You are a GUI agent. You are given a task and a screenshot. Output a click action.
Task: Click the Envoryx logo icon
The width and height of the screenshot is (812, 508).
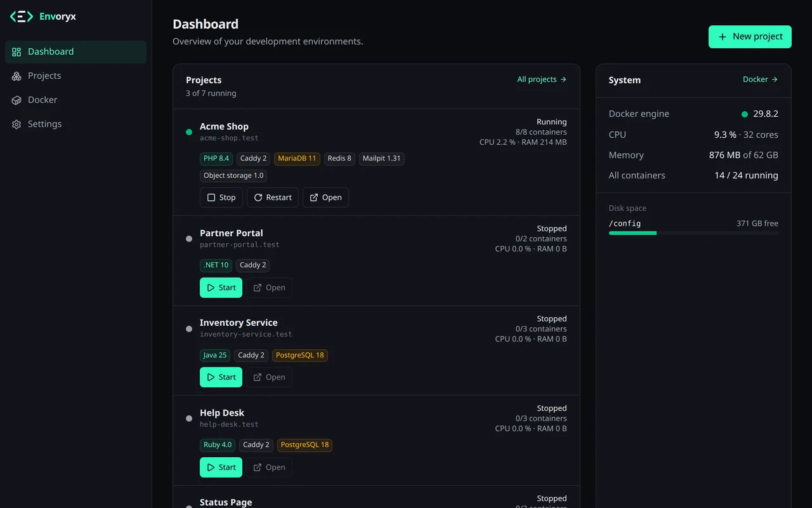22,17
